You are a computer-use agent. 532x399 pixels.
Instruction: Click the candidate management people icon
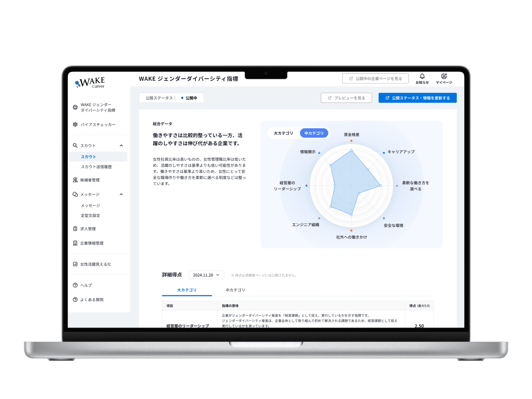point(75,180)
